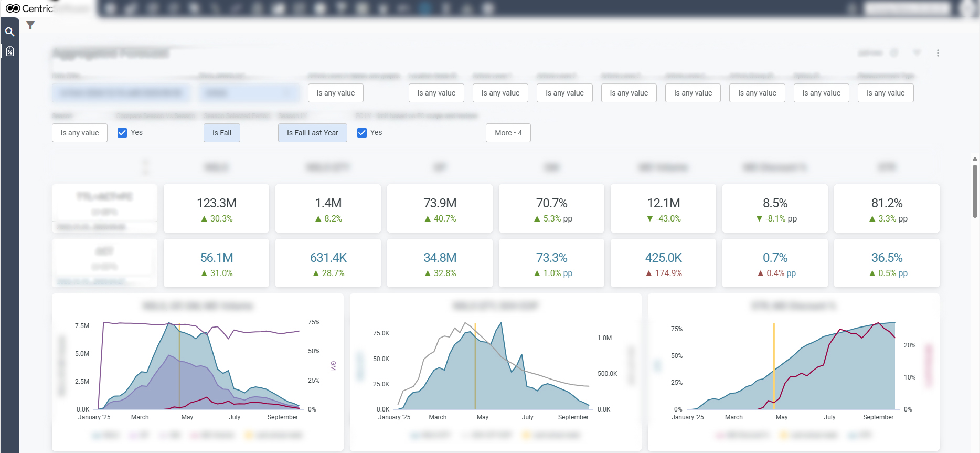This screenshot has width=980, height=453.
Task: Click the scrollbar up arrow on the right
Action: click(x=975, y=159)
